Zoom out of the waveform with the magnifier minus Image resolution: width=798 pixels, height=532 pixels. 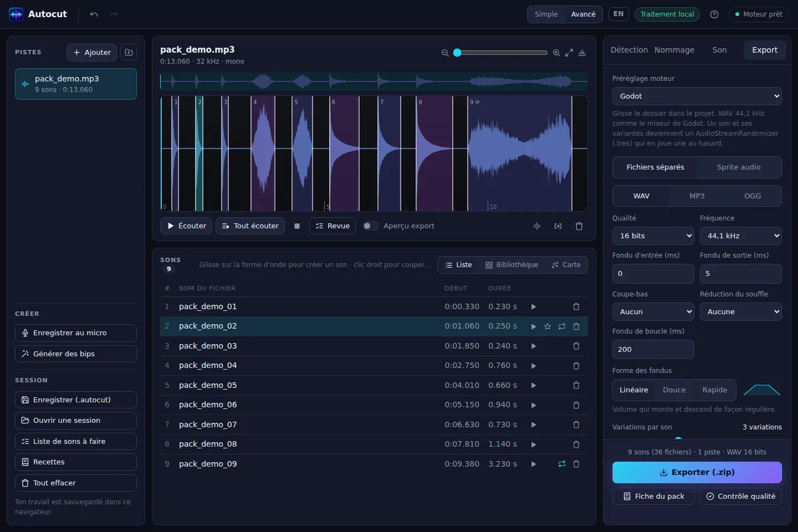coord(445,53)
